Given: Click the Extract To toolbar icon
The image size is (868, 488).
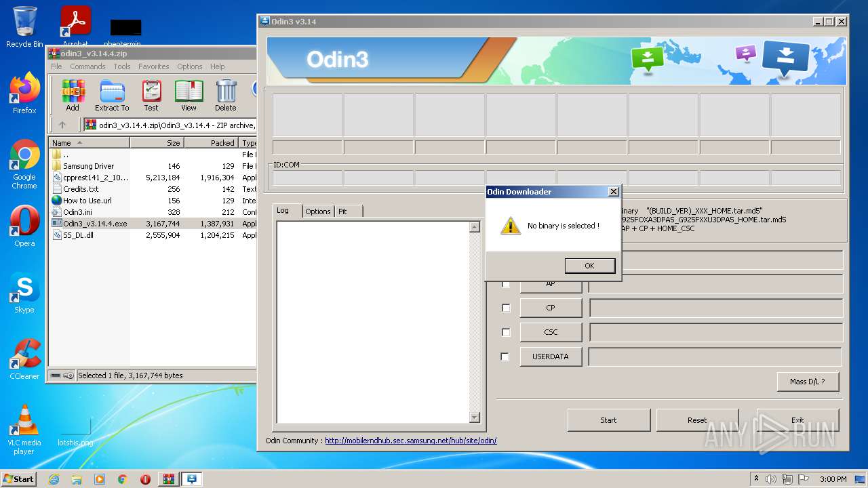Looking at the screenshot, I should point(112,96).
